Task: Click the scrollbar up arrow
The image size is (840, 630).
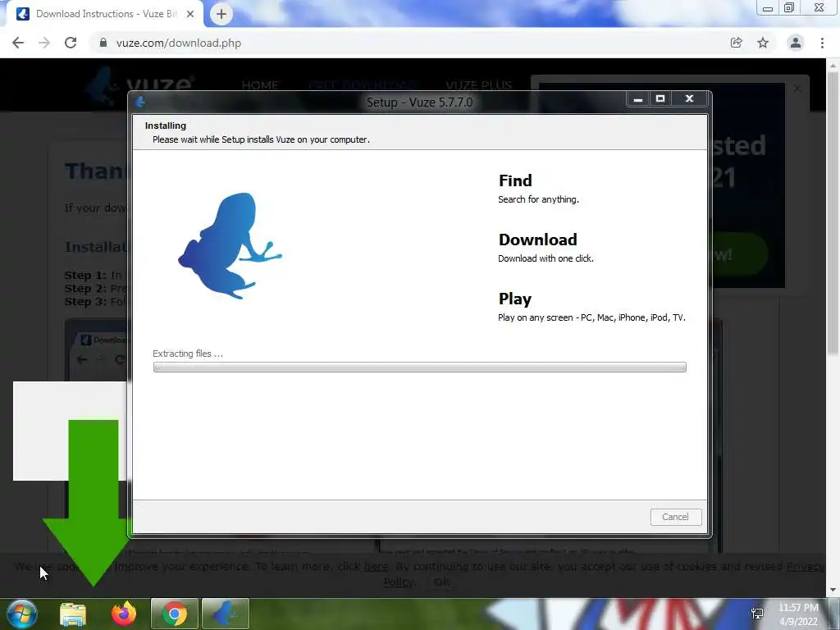Action: [833, 65]
